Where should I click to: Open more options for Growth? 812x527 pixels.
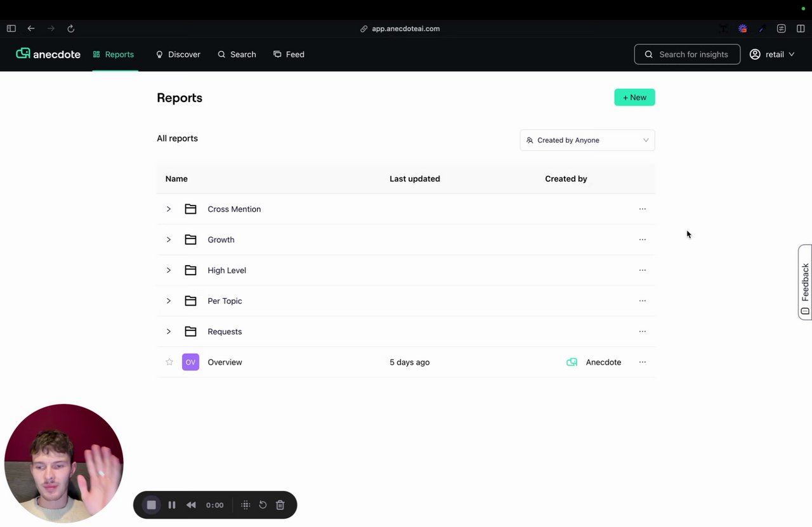(x=643, y=240)
